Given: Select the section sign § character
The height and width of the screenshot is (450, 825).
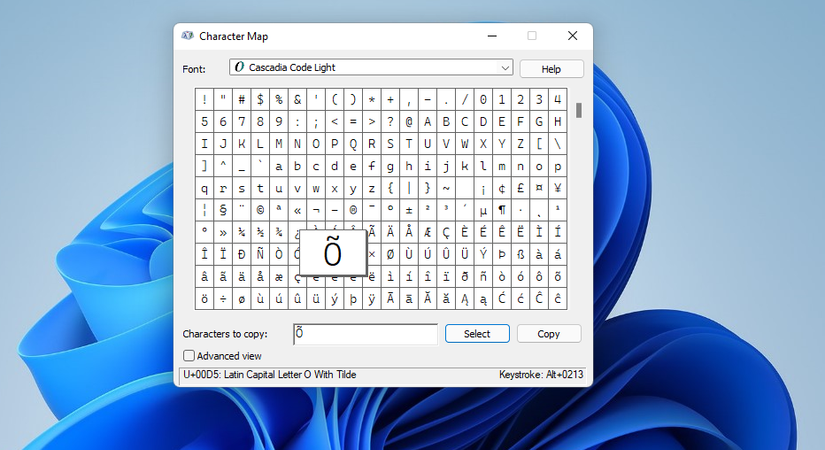Looking at the screenshot, I should (x=223, y=210).
